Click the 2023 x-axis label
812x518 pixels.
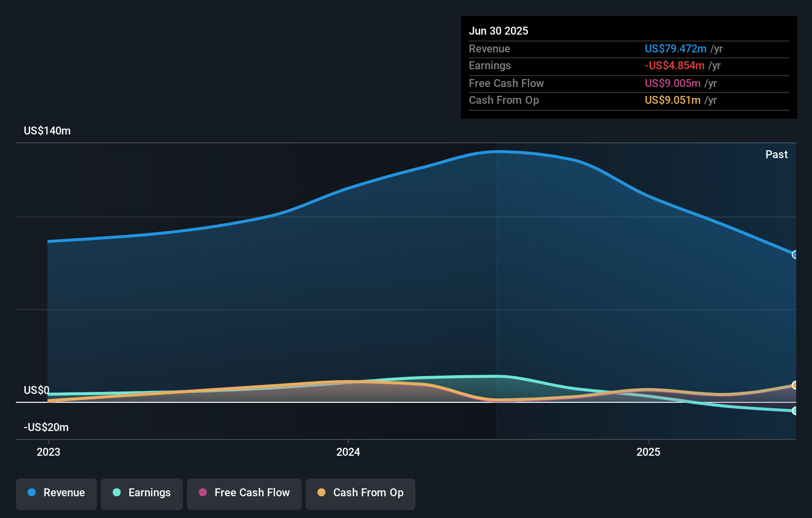point(48,452)
